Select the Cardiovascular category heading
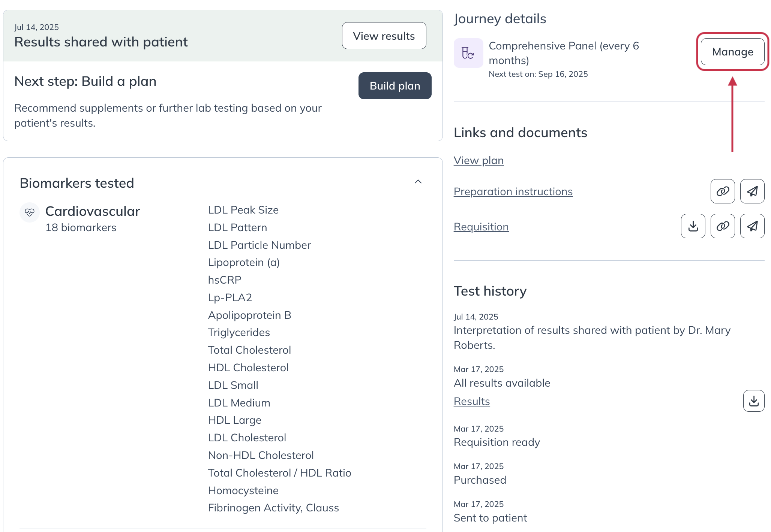771x532 pixels. (x=93, y=211)
